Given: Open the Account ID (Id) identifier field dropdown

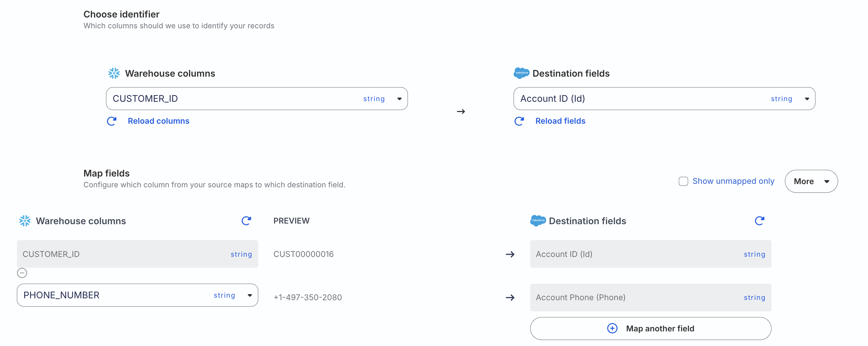Looking at the screenshot, I should point(664,99).
